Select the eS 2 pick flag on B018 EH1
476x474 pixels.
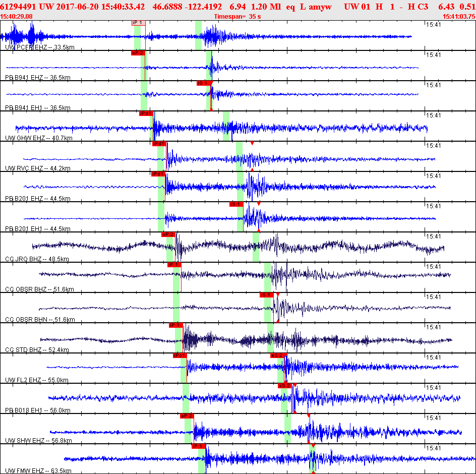click(285, 386)
